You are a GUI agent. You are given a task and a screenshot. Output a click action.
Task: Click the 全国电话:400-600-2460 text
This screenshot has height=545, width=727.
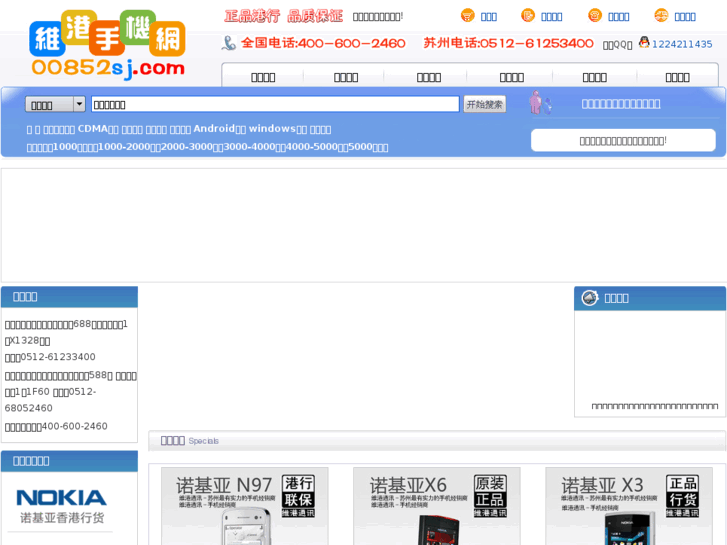(x=323, y=43)
